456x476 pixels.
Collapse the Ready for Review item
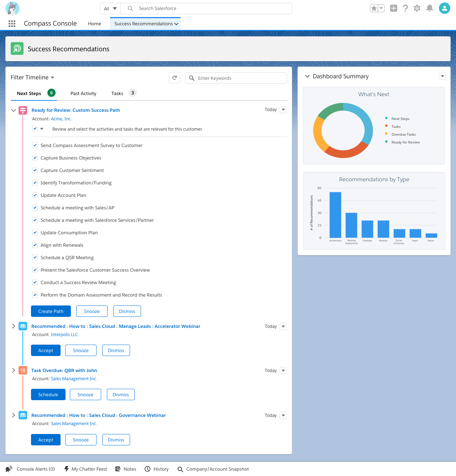tap(14, 110)
